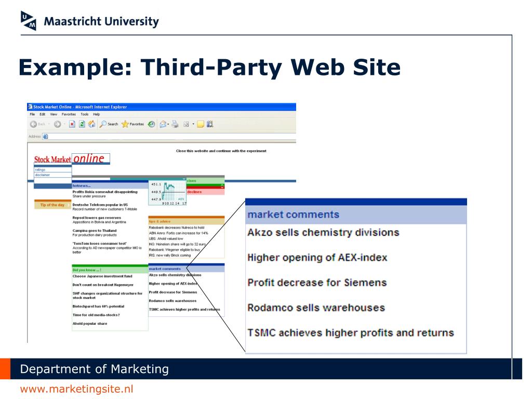Image resolution: width=532 pixels, height=399 pixels.
Task: Click the ratings link in the sidebar
Action: pos(40,170)
